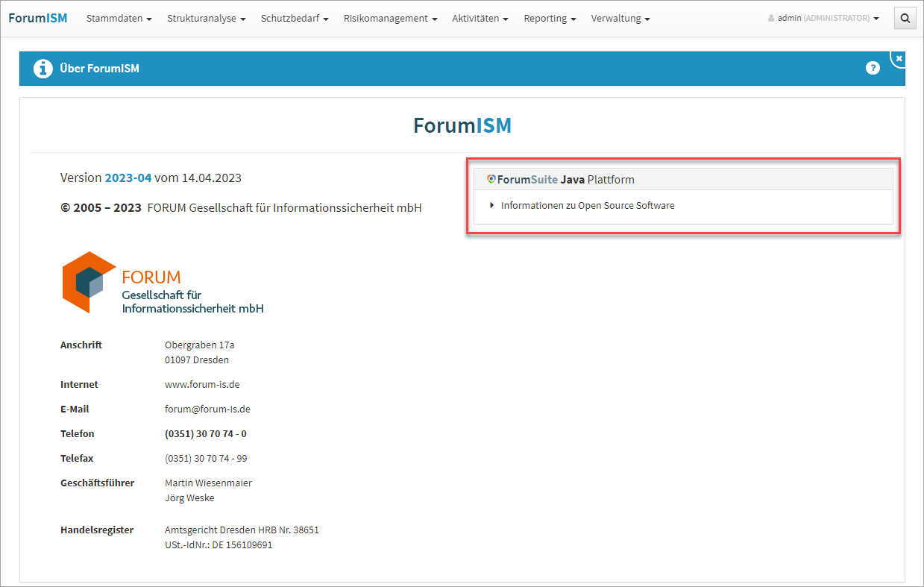Click the ForumISM brand logo
This screenshot has height=587, width=924.
(38, 18)
